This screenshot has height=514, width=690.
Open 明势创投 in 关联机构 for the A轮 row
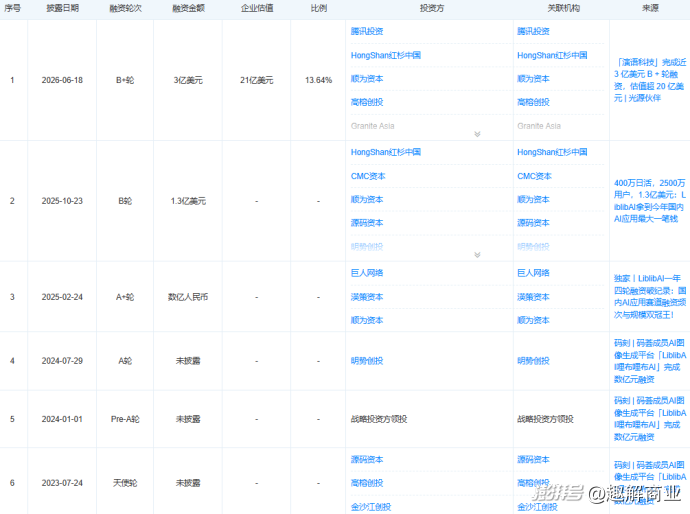[x=533, y=361]
